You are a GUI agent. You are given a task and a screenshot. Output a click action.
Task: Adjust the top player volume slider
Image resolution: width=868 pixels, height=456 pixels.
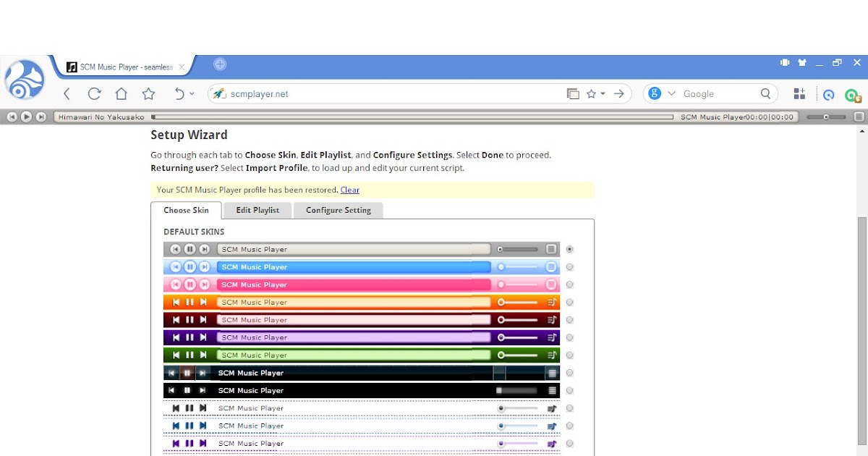pos(826,117)
